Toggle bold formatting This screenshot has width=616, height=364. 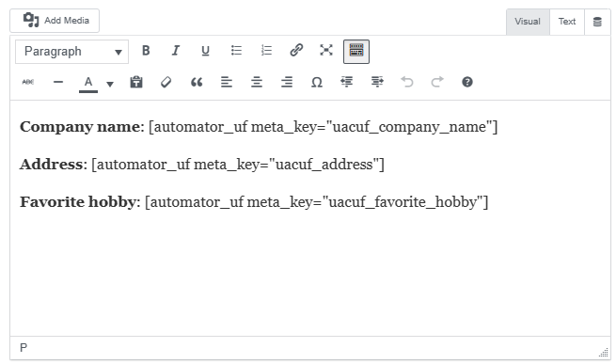[x=146, y=51]
